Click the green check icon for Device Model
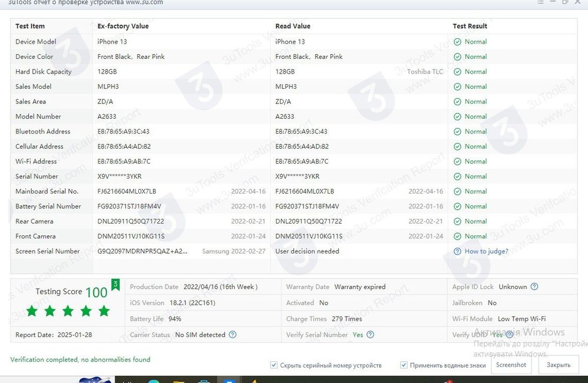 click(457, 42)
